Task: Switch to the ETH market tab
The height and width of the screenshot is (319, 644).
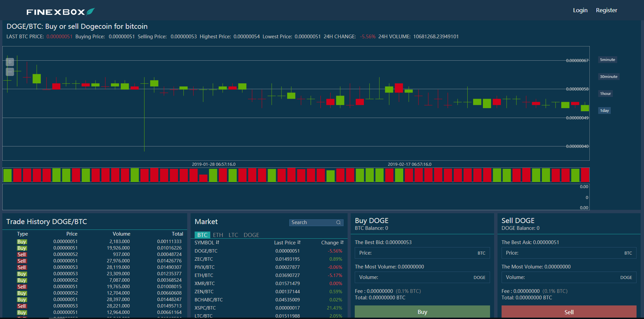Action: tap(218, 235)
